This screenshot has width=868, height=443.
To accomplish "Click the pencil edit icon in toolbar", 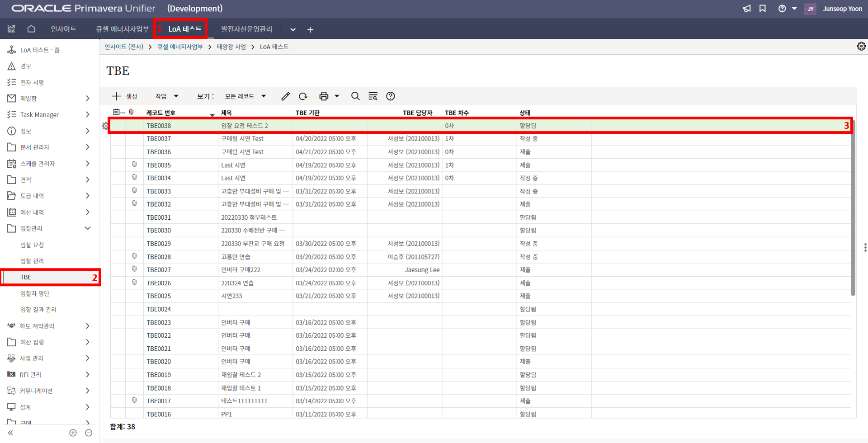I will 285,96.
